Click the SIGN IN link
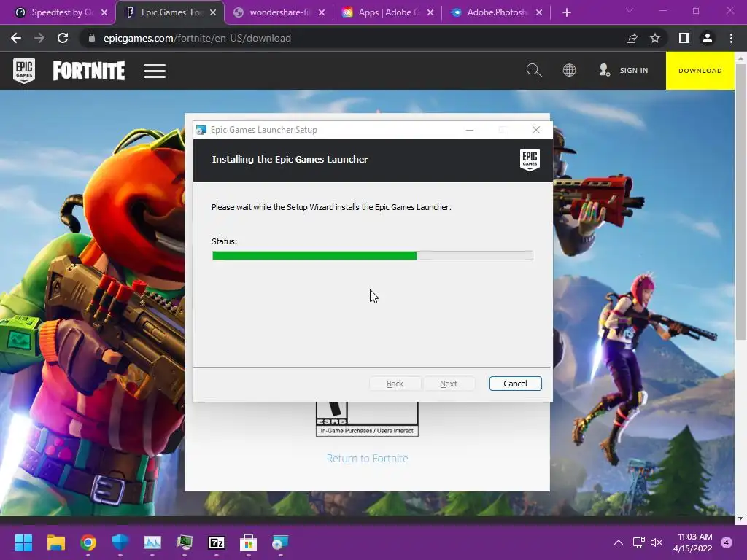This screenshot has height=560, width=747. 634,71
